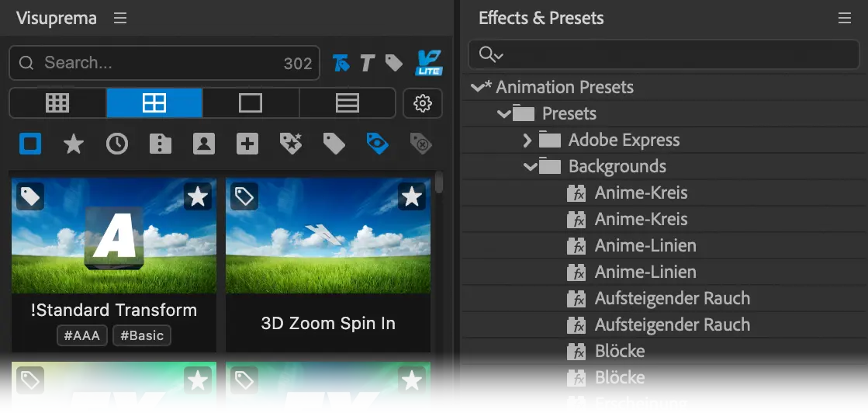The image size is (868, 413).
Task: Click the #Basic tag
Action: [x=142, y=335]
